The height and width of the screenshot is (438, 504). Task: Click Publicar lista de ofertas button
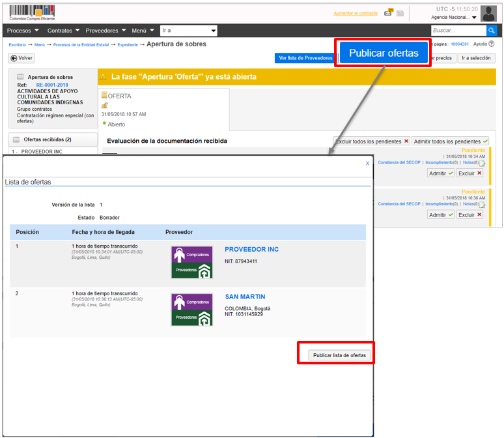[340, 355]
